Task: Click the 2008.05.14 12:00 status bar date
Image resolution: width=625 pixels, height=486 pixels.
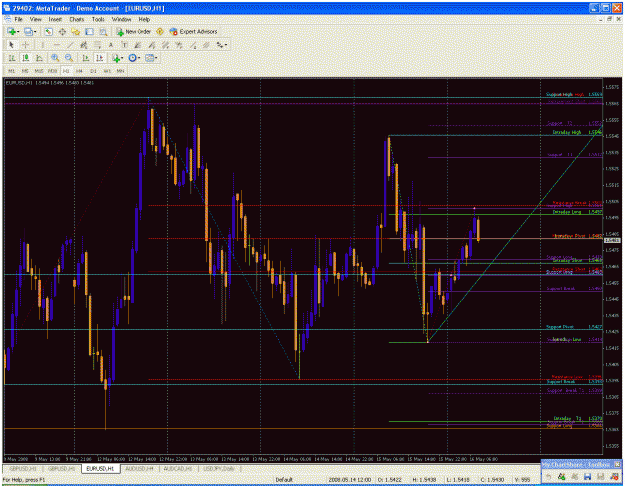Action: pos(350,480)
